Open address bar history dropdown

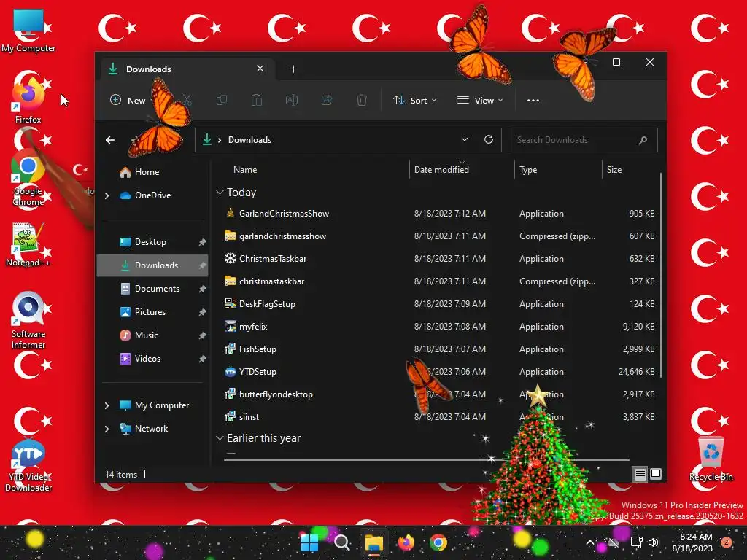pos(465,139)
